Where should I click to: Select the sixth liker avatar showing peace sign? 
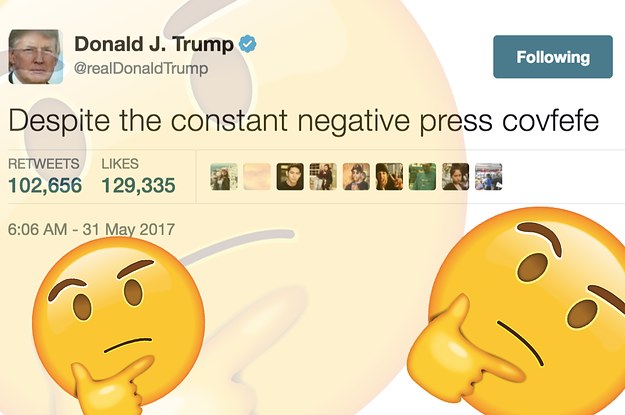389,177
